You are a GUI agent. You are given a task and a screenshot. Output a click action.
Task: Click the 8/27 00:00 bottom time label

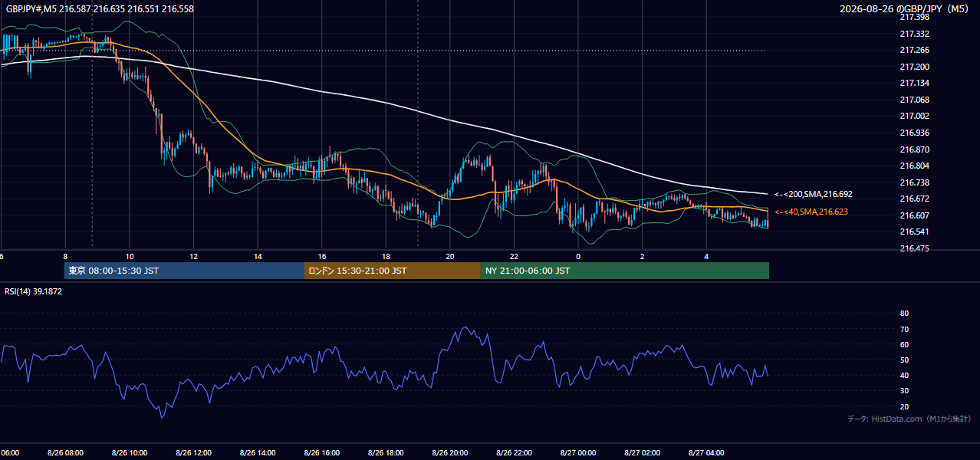578,452
